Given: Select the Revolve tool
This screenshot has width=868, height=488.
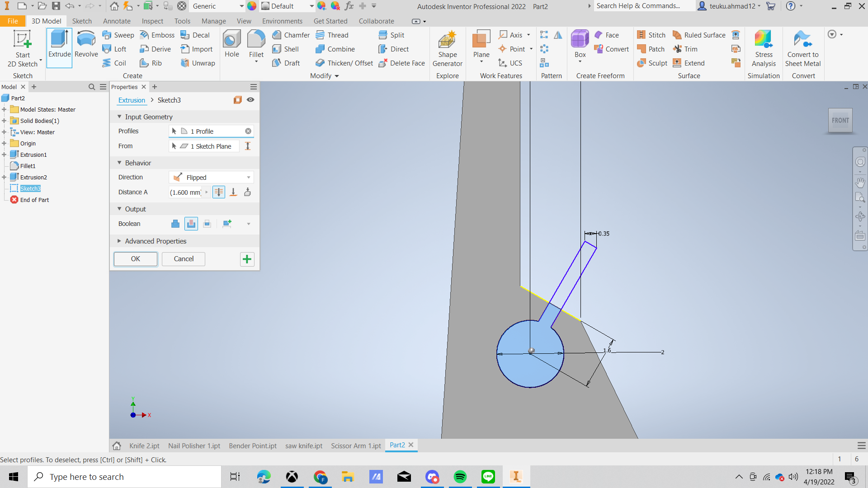Looking at the screenshot, I should point(86,44).
